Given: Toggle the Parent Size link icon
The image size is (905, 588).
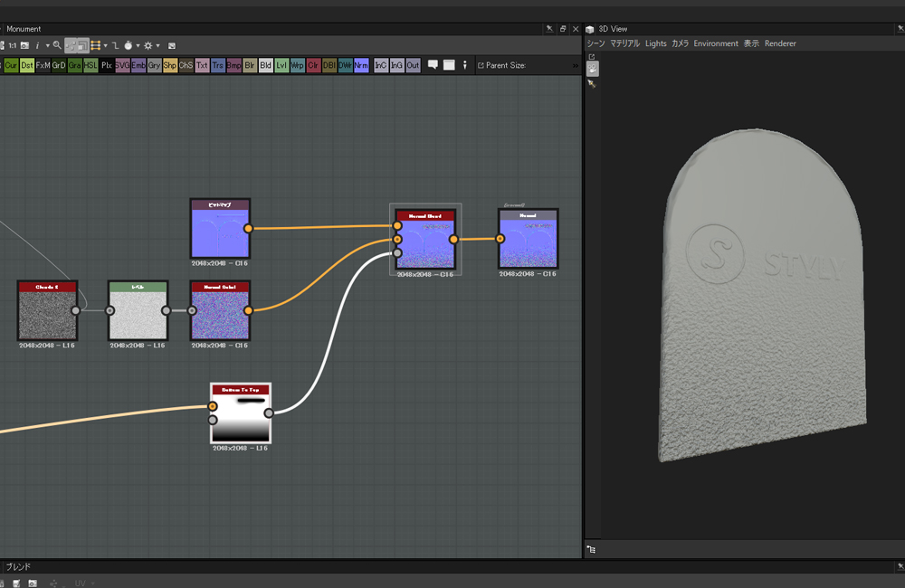Looking at the screenshot, I should tap(481, 65).
